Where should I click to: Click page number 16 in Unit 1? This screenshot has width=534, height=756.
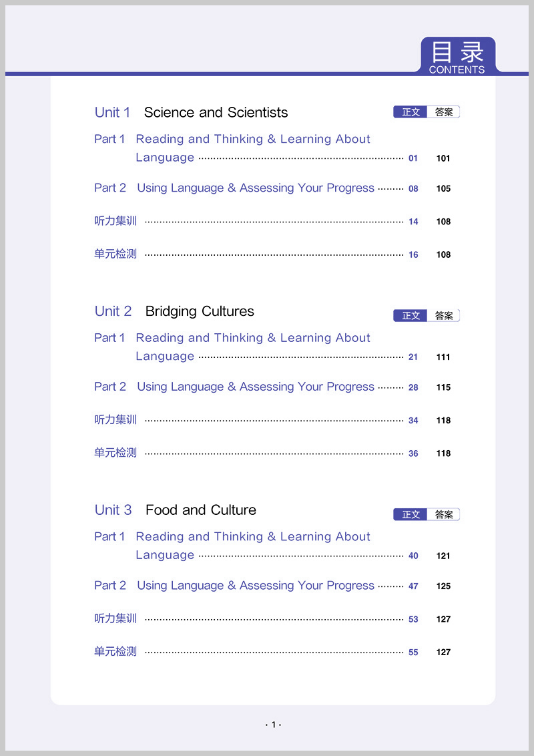coord(413,254)
